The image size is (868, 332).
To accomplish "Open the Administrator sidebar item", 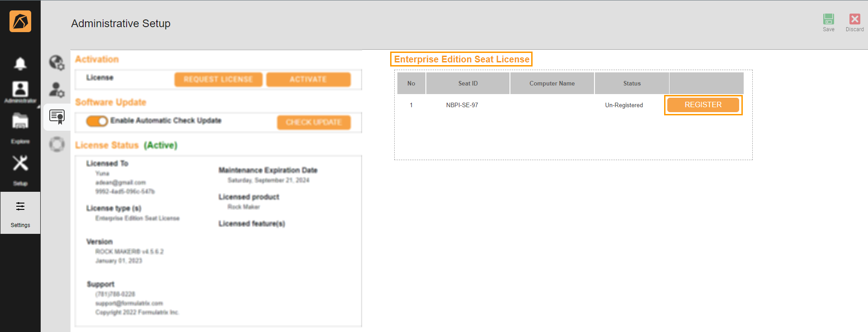I will coord(20,92).
